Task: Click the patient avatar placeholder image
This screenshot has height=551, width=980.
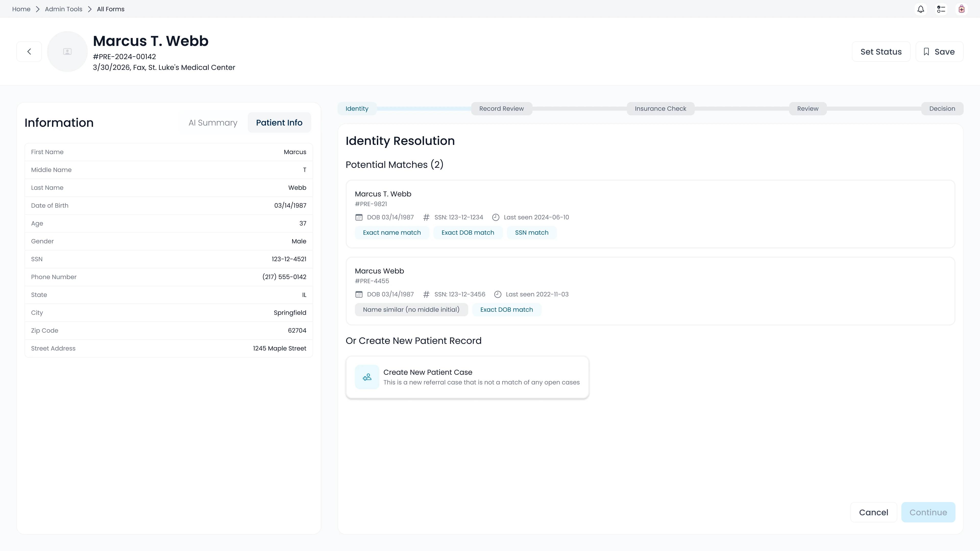Action: [x=67, y=51]
